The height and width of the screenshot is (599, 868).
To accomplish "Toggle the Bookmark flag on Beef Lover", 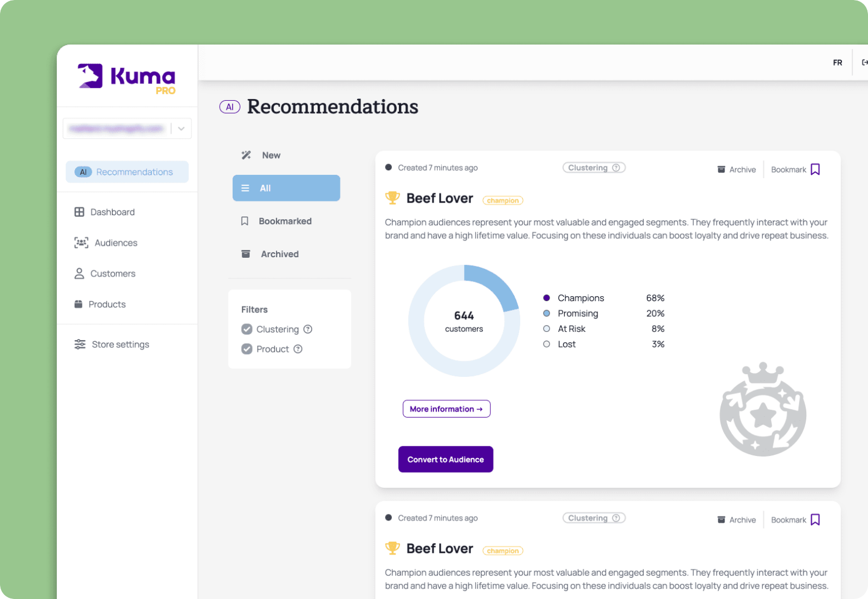I will (x=816, y=169).
